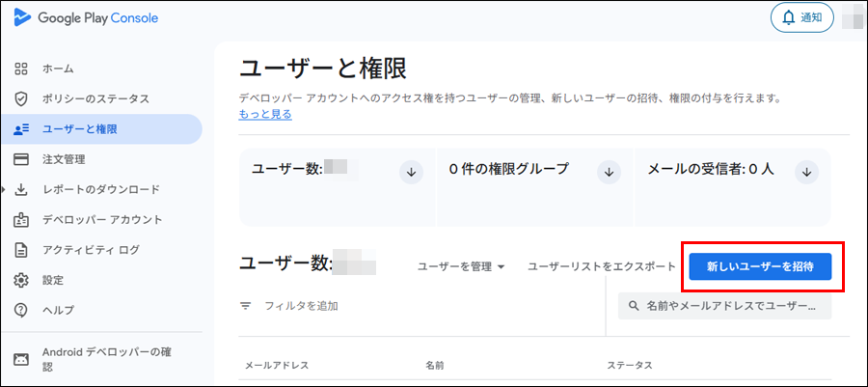Click the ポリシーのステータス shield icon
This screenshot has width=868, height=387.
click(x=21, y=99)
